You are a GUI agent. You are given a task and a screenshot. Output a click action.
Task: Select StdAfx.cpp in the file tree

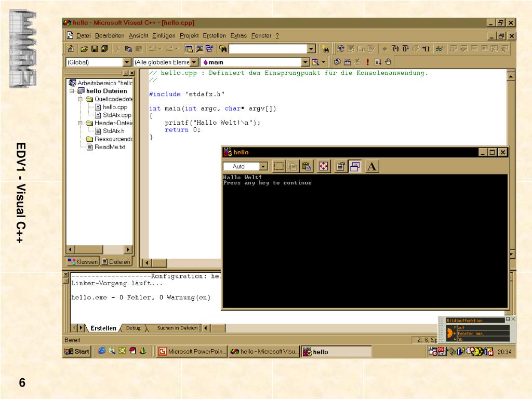(x=117, y=115)
